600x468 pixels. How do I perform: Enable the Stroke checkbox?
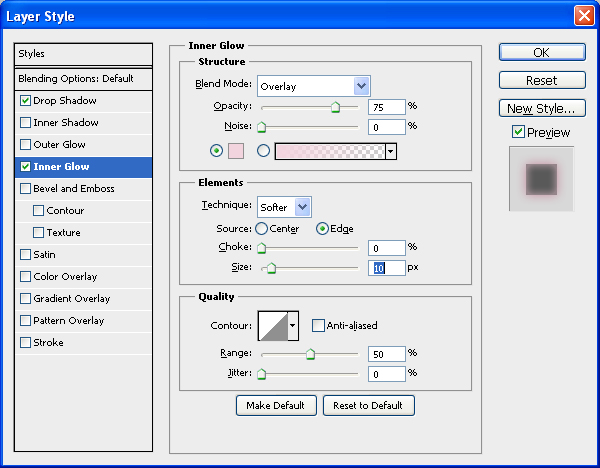[x=25, y=342]
